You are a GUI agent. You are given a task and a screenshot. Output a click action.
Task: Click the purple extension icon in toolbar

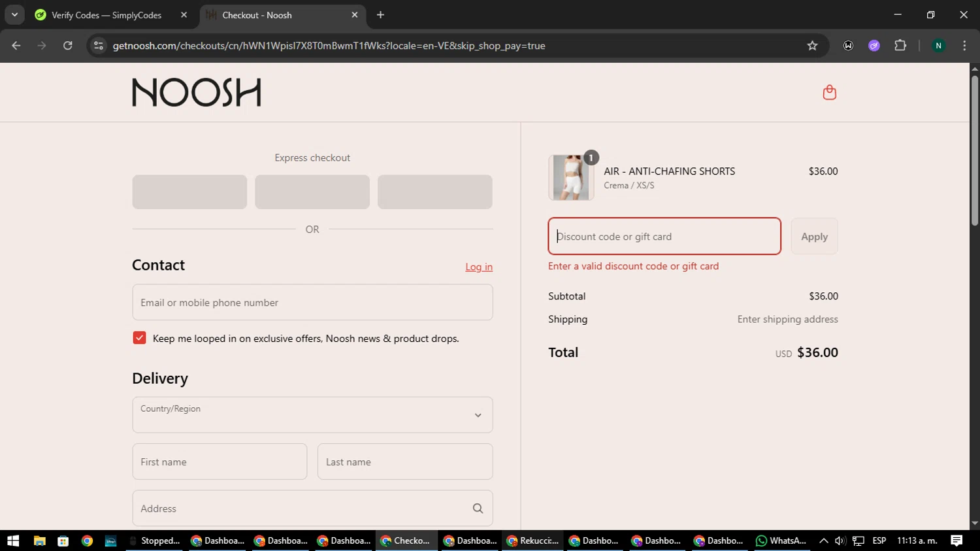pos(874,46)
